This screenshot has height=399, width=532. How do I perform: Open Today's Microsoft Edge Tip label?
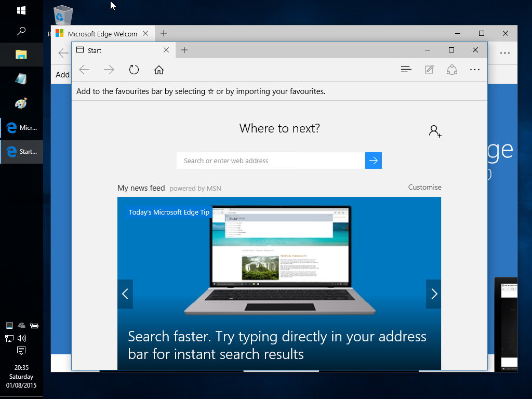169,212
